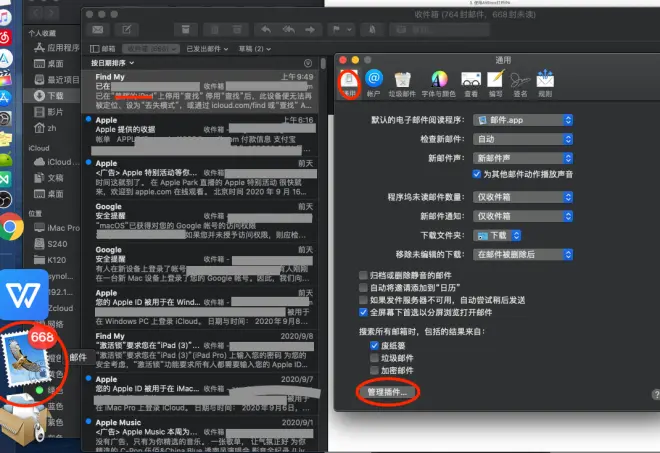Open the 字体与颜色 preferences tab

[x=439, y=84]
